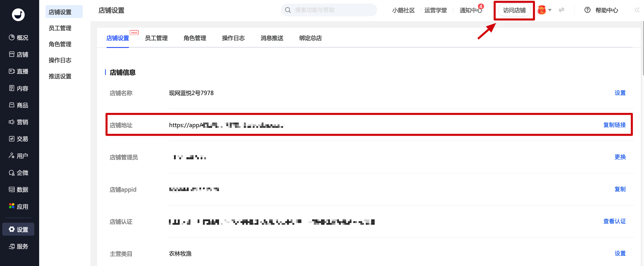
Task: Open the 通知中心 notifications
Action: 471,10
